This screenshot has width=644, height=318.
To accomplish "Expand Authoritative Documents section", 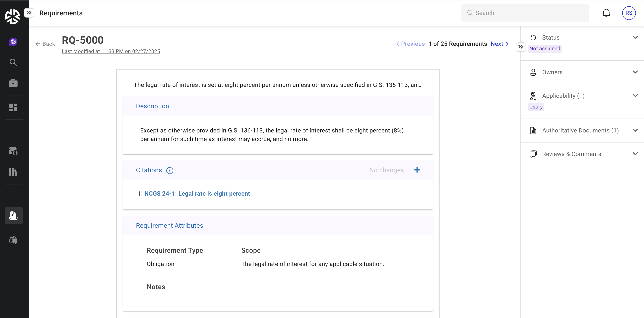I will point(635,130).
